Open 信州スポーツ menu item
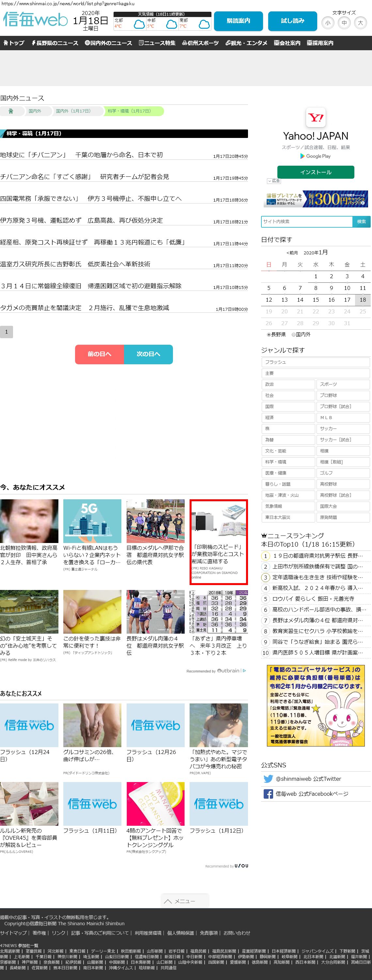372x980 pixels. (x=200, y=43)
